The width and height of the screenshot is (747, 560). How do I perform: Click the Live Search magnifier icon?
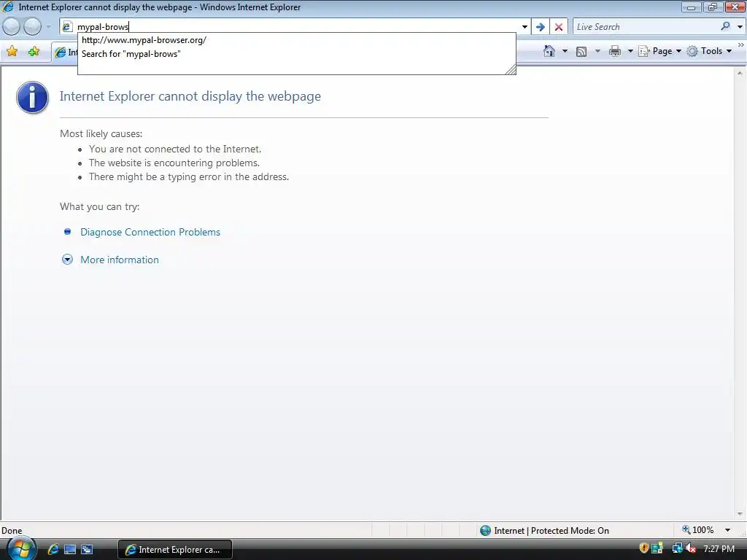point(726,27)
